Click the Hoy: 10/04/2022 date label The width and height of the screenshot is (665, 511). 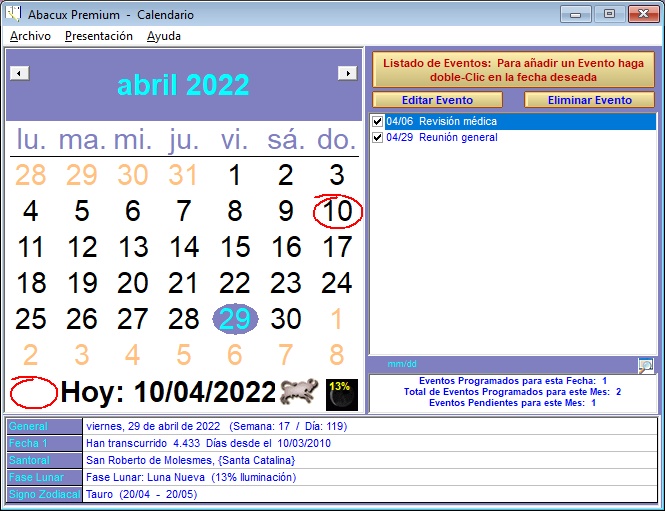tap(167, 392)
